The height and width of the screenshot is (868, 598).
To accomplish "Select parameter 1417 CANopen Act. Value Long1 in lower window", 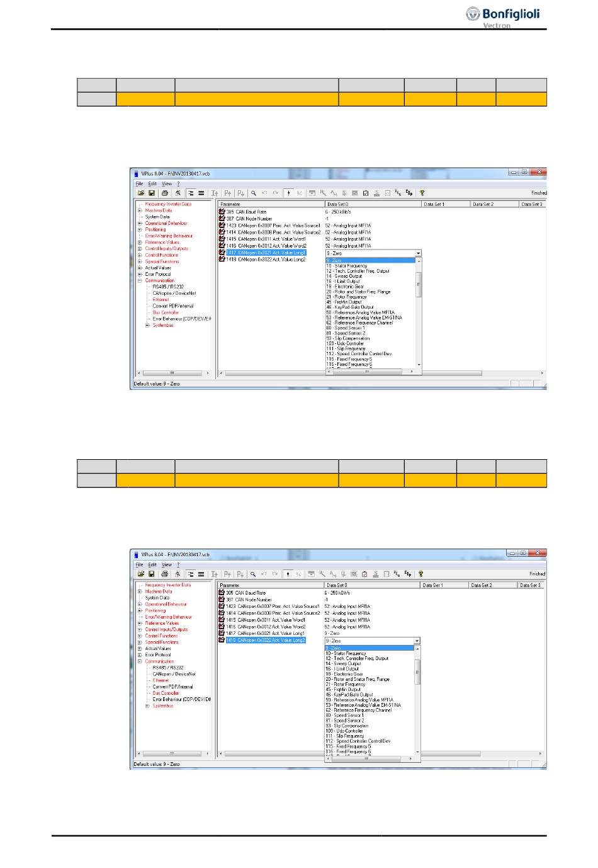I will coord(265,634).
